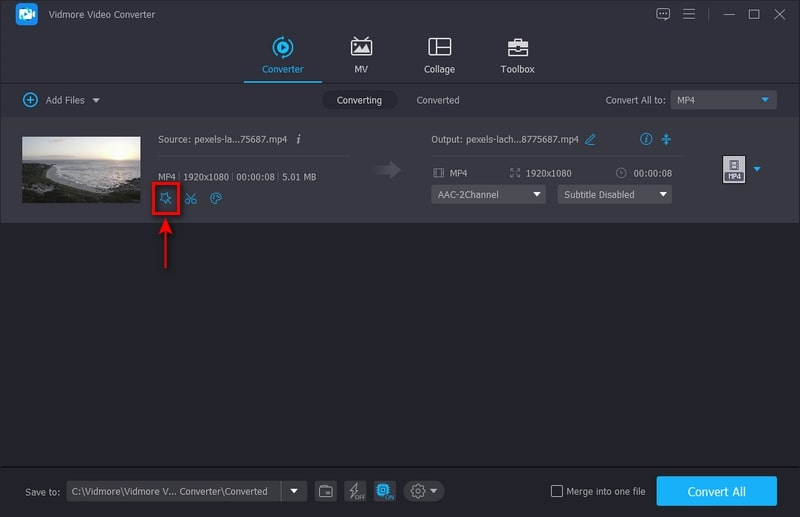Switch to the Toolbox tab
Screen dimensions: 800x517
point(517,56)
